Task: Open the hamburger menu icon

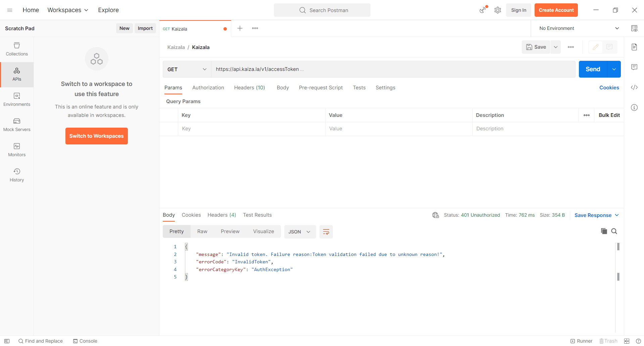Action: [x=10, y=10]
